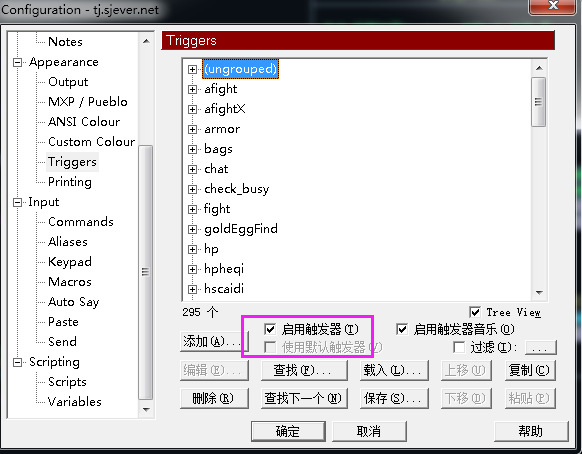Select the check_busy trigger group

[236, 189]
